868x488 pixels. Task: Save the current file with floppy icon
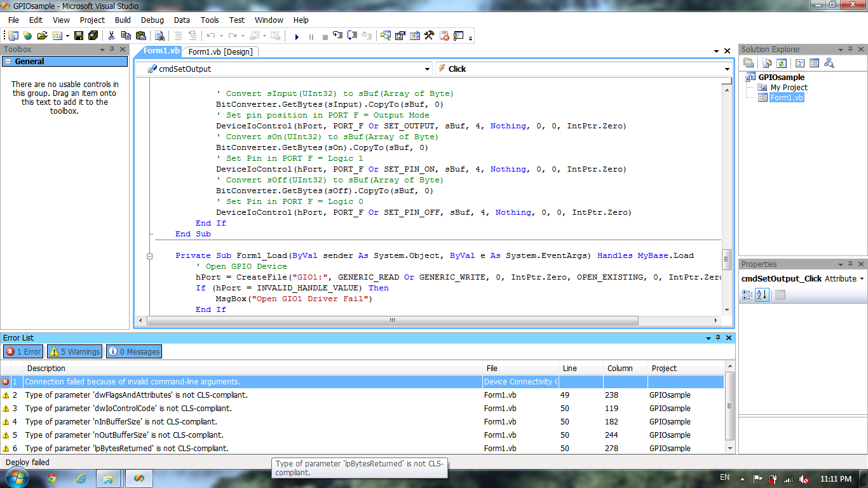[x=79, y=36]
